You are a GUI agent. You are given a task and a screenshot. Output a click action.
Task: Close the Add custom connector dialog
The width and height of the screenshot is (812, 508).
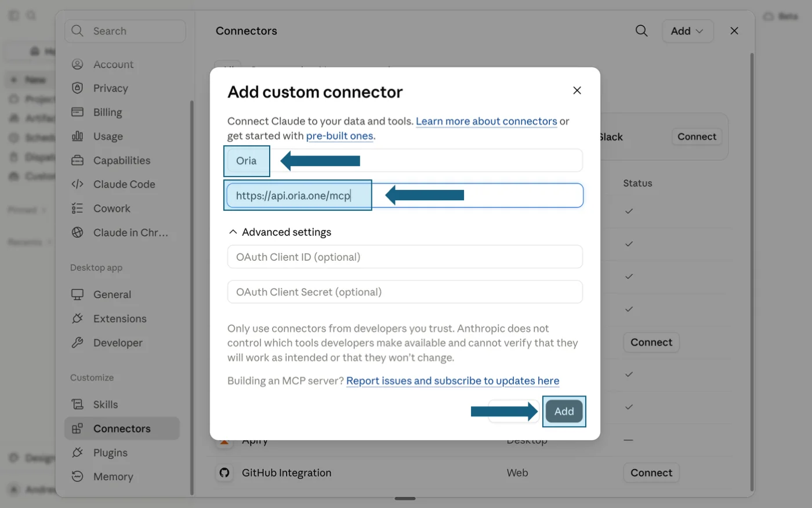coord(577,91)
